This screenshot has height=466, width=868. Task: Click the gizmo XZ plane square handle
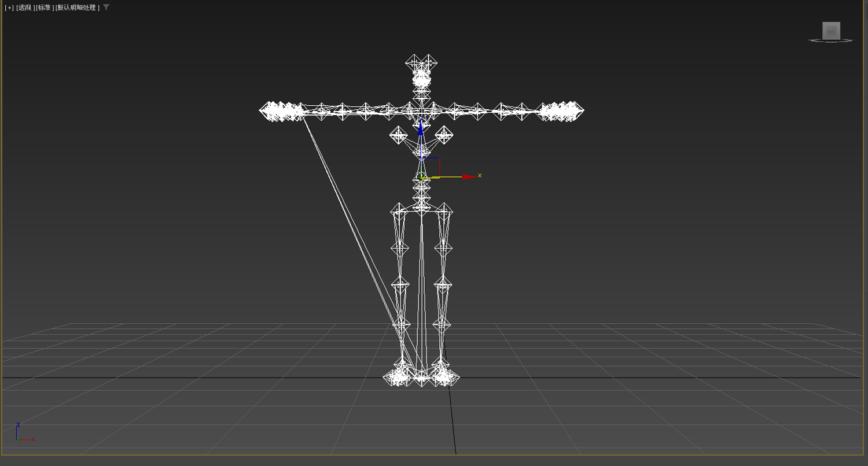pos(431,167)
